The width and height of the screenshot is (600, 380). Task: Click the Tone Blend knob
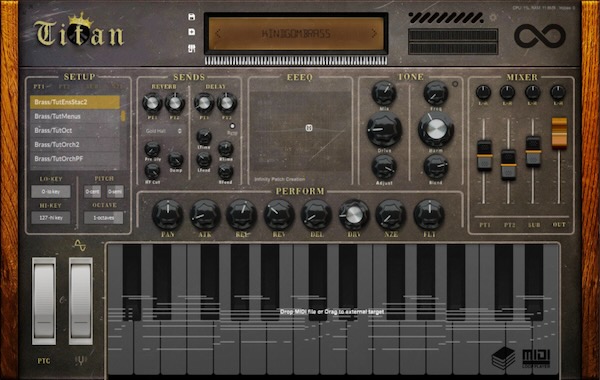[x=436, y=167]
